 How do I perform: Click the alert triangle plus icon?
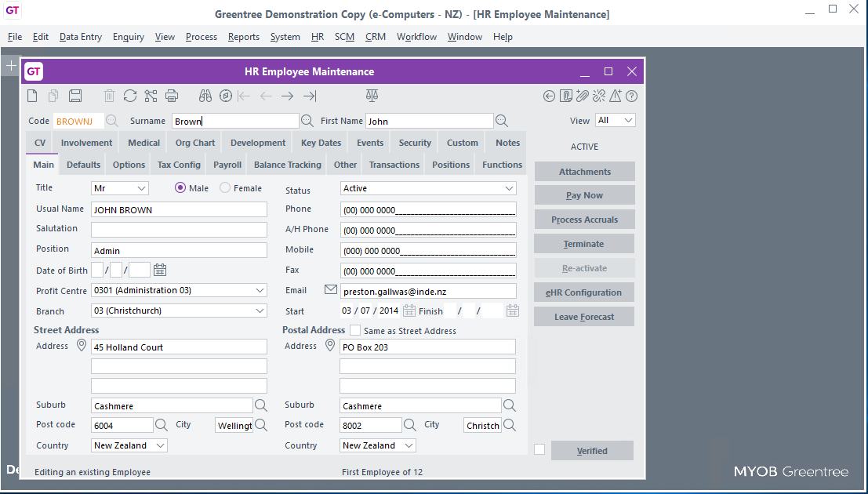(615, 96)
